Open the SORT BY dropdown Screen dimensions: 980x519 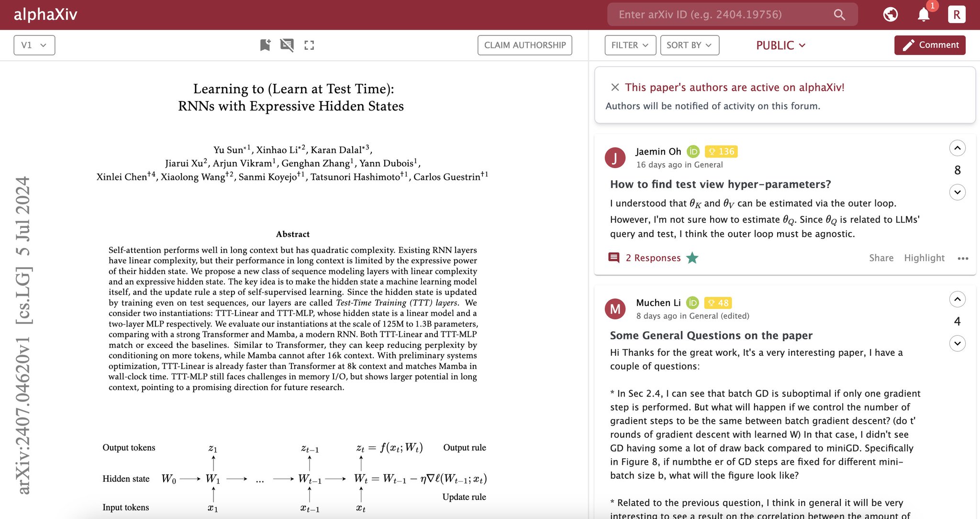(690, 45)
